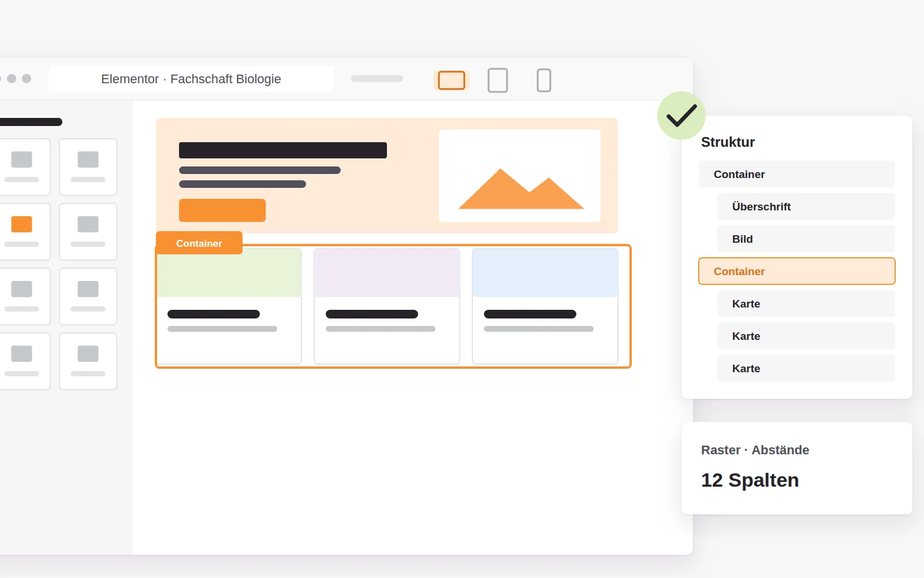924x578 pixels.
Task: Click the orange Container label tag
Action: tap(199, 243)
